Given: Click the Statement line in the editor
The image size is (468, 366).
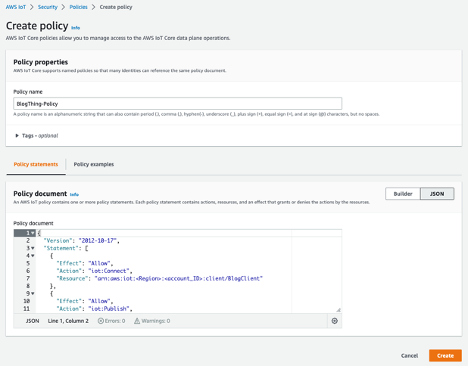Looking at the screenshot, I should 66,248.
